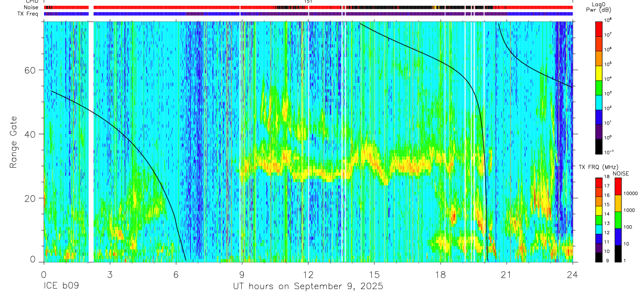The height and width of the screenshot is (297, 644).
Task: Pick the orange Lag0 Pwr segment between 10^6 and 10^5
Action: [598, 57]
